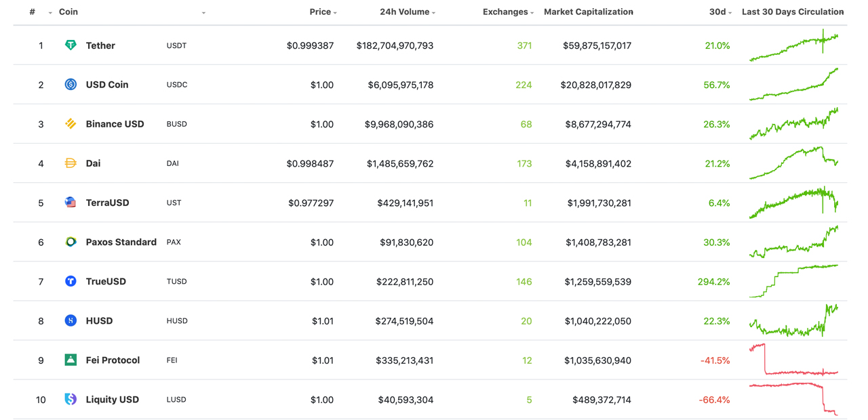Click the Binance USD logo icon
Image resolution: width=868 pixels, height=420 pixels.
point(71,124)
